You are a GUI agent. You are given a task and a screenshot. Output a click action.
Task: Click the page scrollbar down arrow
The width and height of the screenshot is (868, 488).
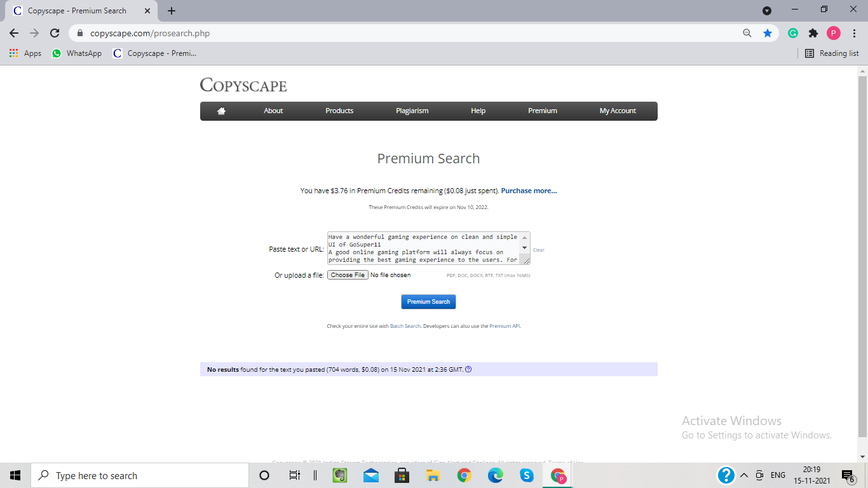[x=862, y=457]
